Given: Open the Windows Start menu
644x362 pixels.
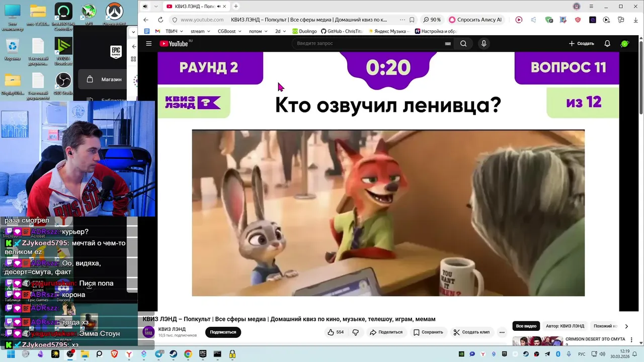Looking at the screenshot, I should 10,354.
